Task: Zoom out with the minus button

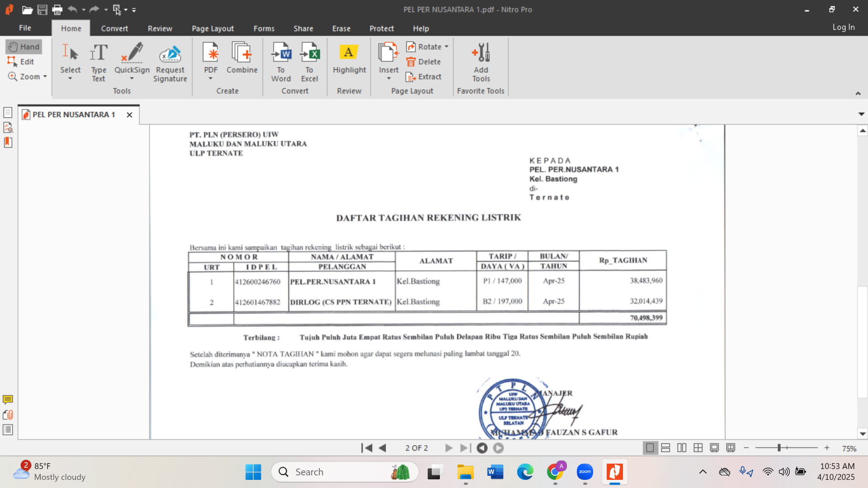Action: coord(746,448)
